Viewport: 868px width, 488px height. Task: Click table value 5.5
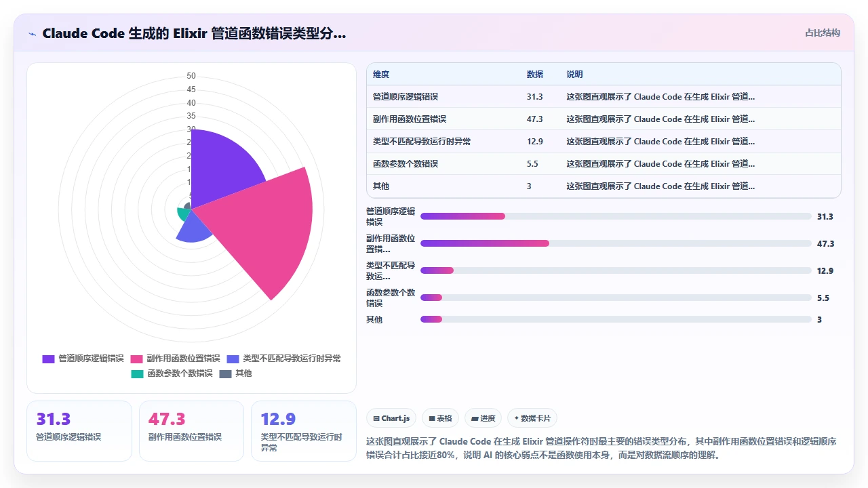point(532,164)
